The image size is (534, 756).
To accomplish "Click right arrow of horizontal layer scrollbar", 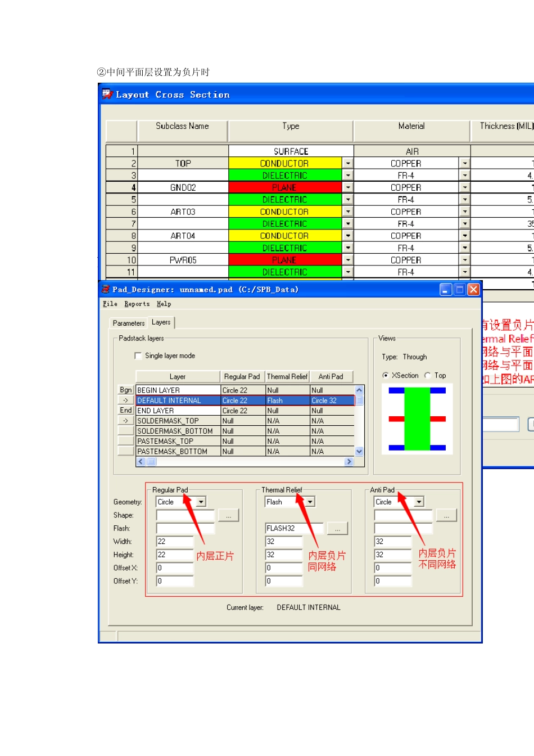I will [349, 462].
